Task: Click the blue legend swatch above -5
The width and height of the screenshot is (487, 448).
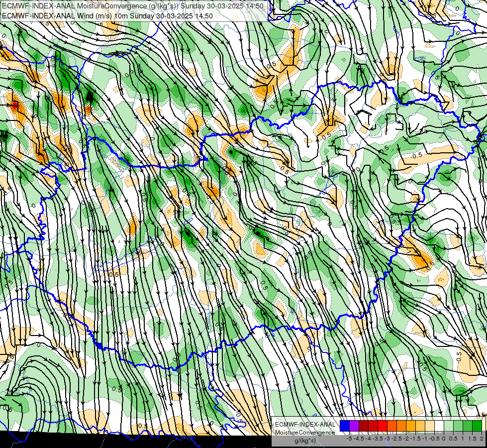Action: [345, 426]
